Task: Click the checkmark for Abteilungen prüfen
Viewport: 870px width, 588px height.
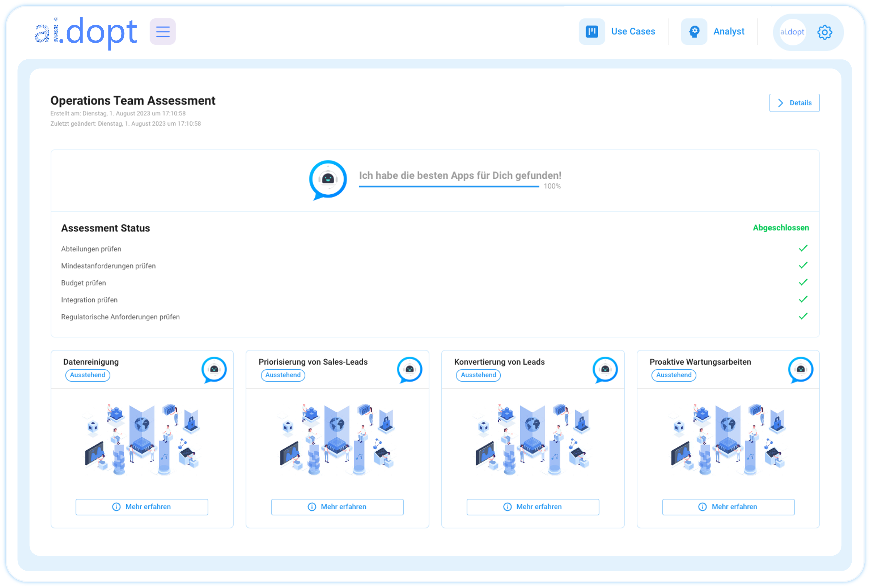Action: (803, 248)
